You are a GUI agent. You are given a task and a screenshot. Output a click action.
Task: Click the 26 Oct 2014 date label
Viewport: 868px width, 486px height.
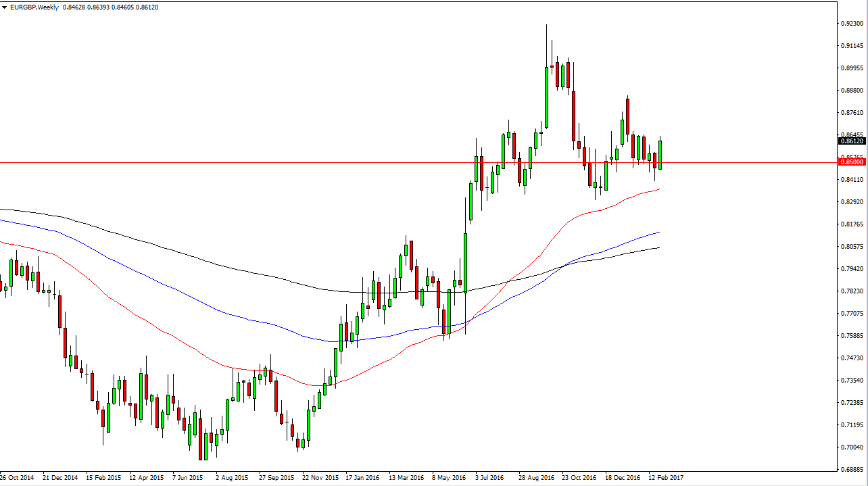[x=18, y=477]
